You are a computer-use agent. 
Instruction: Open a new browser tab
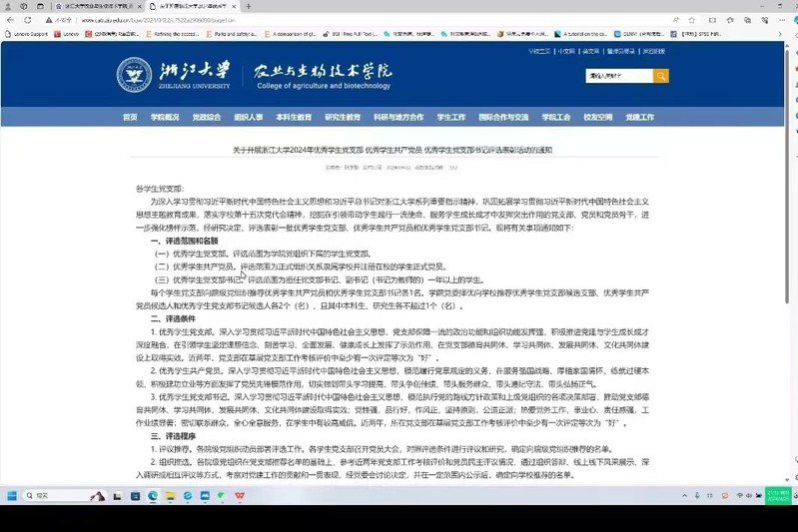[249, 7]
